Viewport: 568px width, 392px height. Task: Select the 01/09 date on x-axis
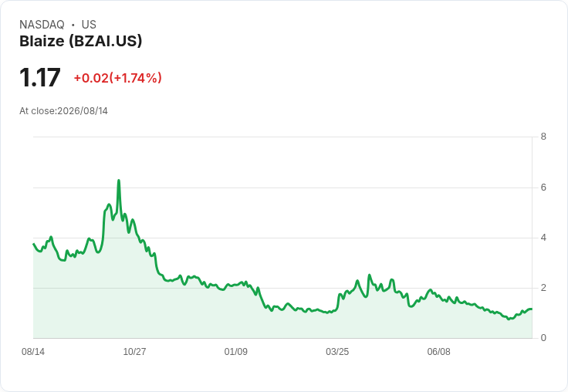pyautogui.click(x=236, y=351)
